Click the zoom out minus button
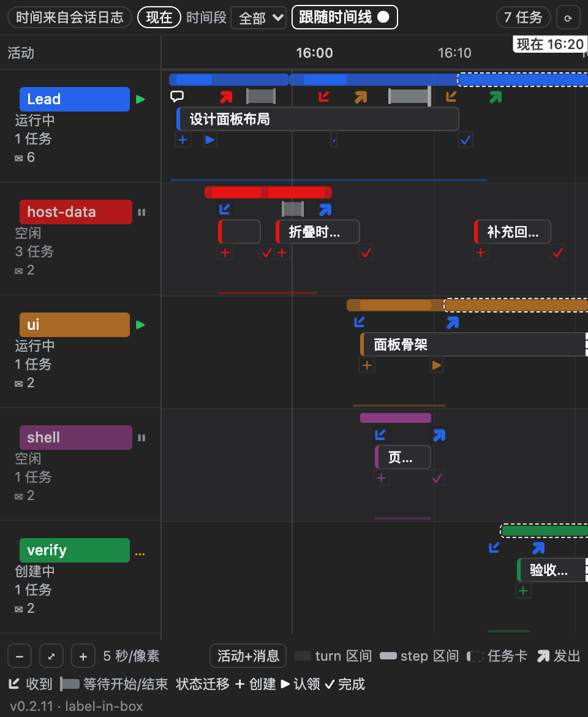 (20, 656)
